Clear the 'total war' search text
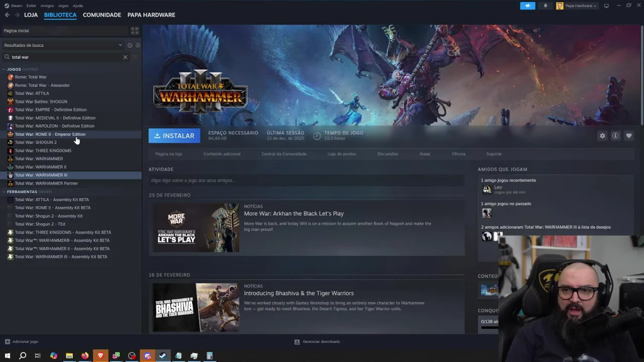 (125, 57)
